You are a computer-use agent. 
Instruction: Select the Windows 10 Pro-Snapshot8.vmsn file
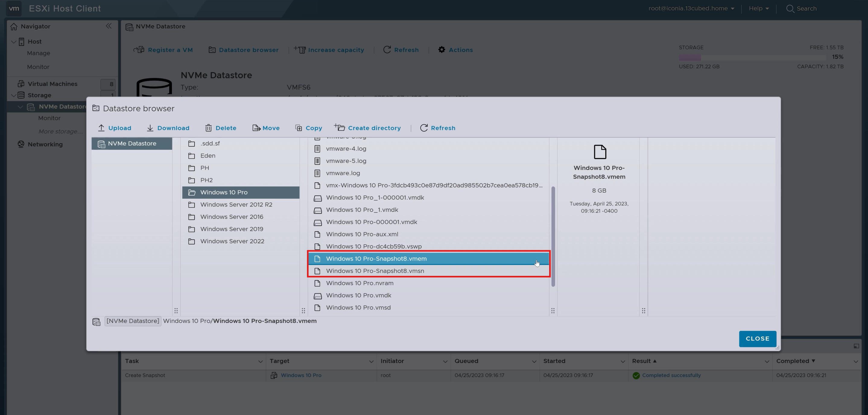375,271
